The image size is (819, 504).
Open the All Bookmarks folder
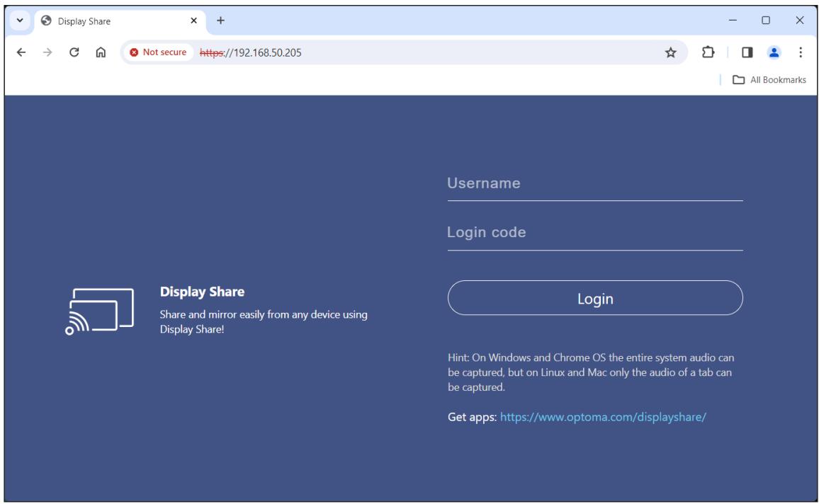[769, 80]
